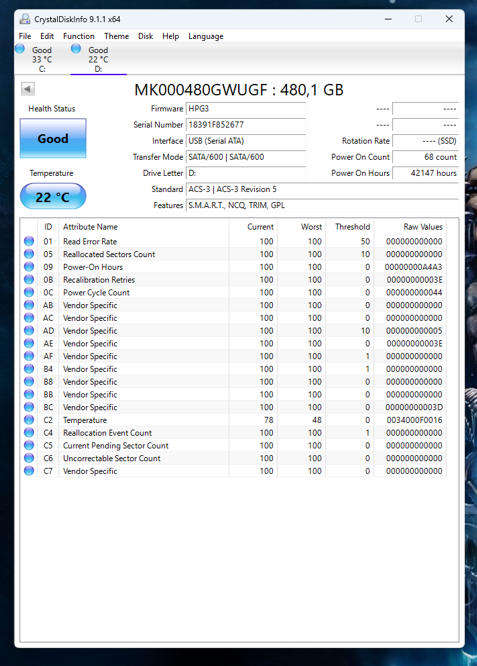Image resolution: width=477 pixels, height=666 pixels.
Task: Click the status orb for Power-On Hours
Action: pyautogui.click(x=29, y=267)
